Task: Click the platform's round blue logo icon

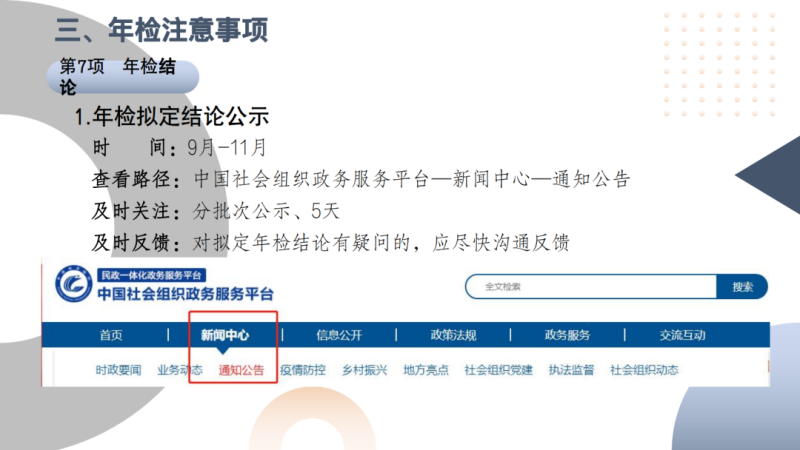Action: [x=74, y=284]
